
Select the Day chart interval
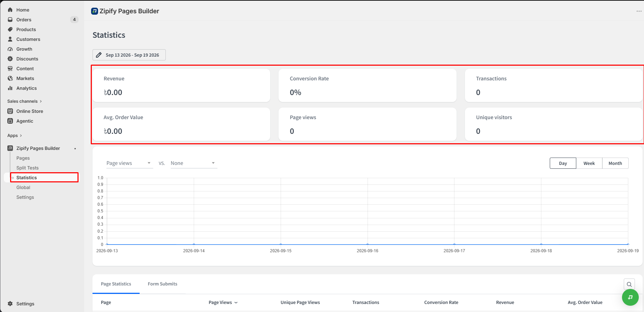click(x=563, y=163)
